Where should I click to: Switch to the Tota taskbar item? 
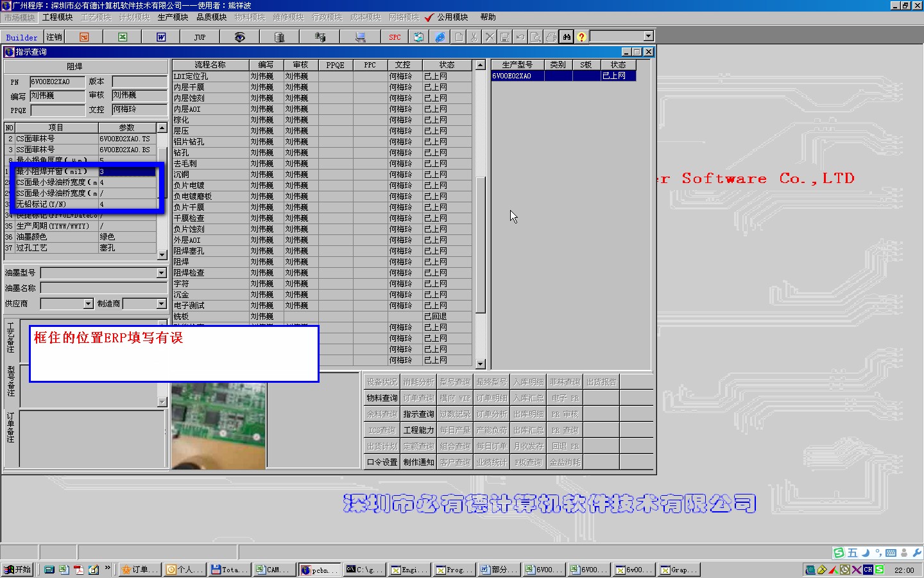229,570
